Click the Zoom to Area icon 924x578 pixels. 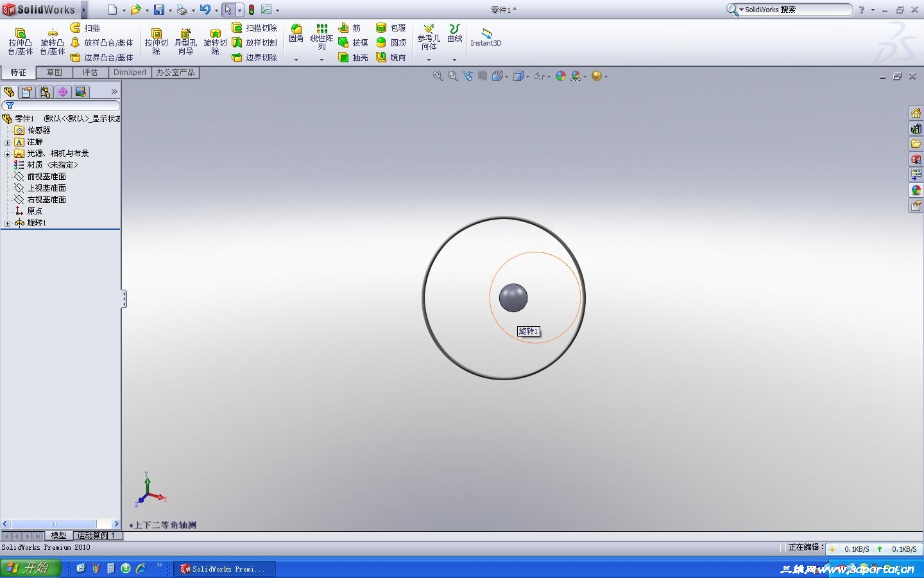[x=452, y=76]
